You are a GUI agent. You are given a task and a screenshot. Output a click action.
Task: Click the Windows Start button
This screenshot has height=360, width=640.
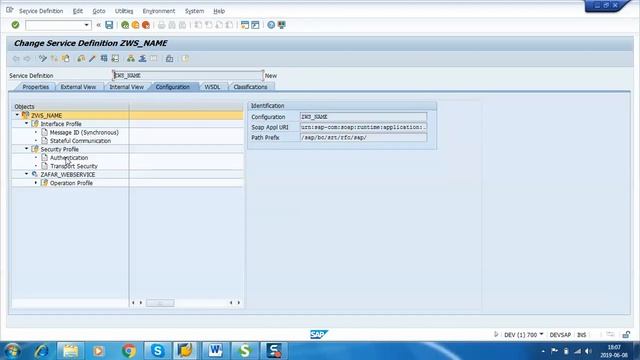coord(12,351)
